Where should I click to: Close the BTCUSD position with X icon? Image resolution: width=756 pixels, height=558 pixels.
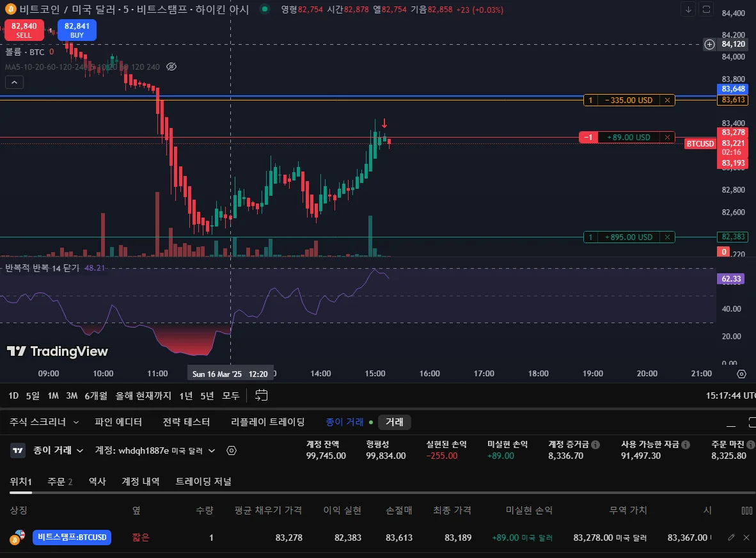coord(746,538)
